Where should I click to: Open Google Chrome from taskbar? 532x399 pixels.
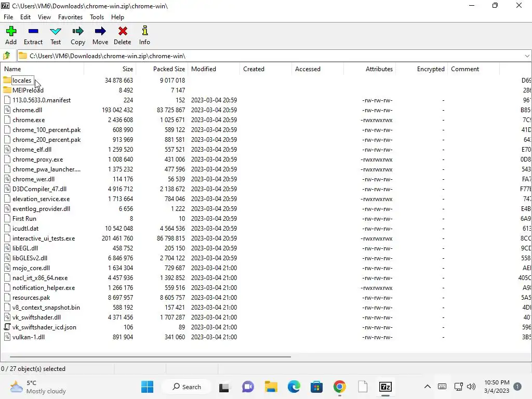point(339,387)
